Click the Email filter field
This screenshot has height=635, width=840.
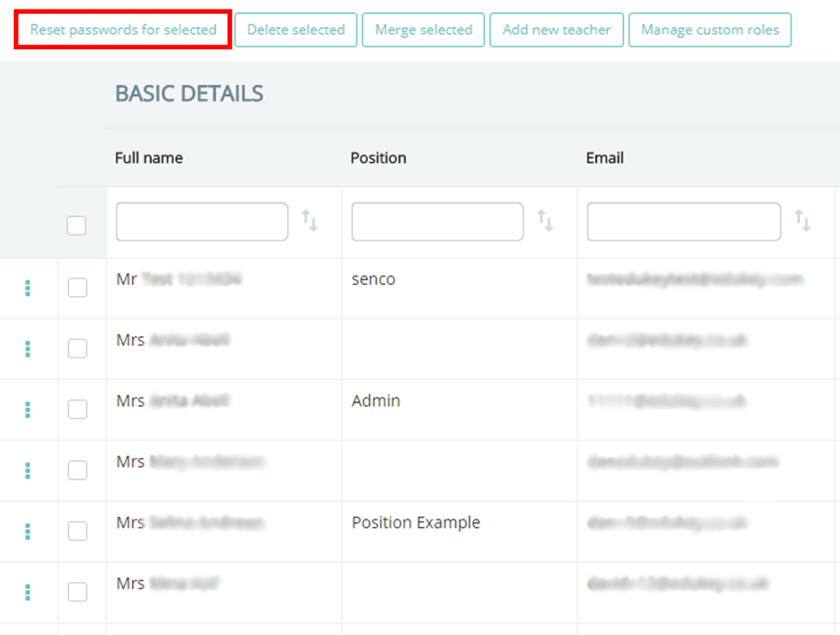683,221
